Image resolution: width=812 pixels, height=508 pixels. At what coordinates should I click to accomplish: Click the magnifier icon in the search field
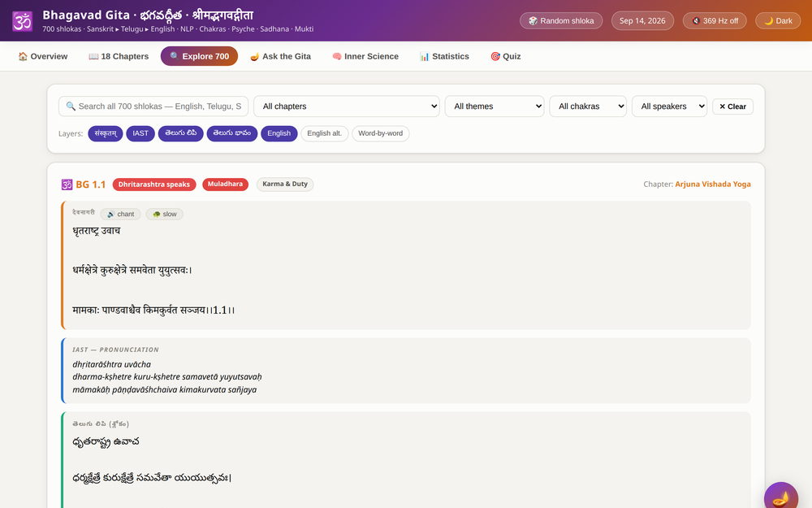point(71,106)
